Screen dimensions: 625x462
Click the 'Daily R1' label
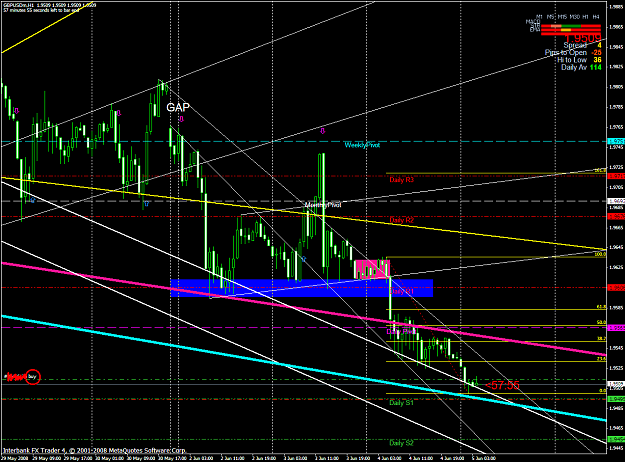[x=401, y=291]
